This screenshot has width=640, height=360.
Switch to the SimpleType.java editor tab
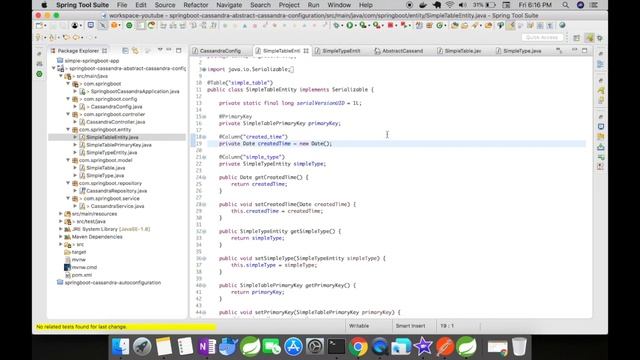point(522,51)
